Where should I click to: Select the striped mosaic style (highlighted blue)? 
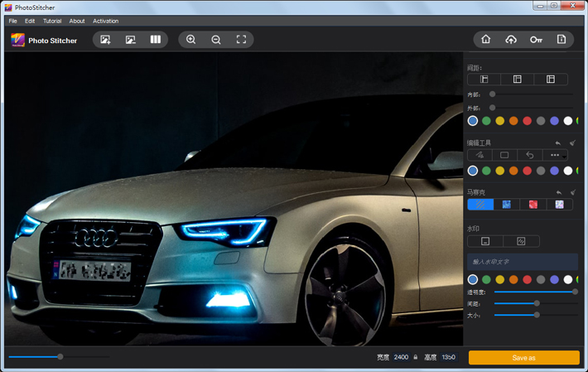pyautogui.click(x=480, y=205)
